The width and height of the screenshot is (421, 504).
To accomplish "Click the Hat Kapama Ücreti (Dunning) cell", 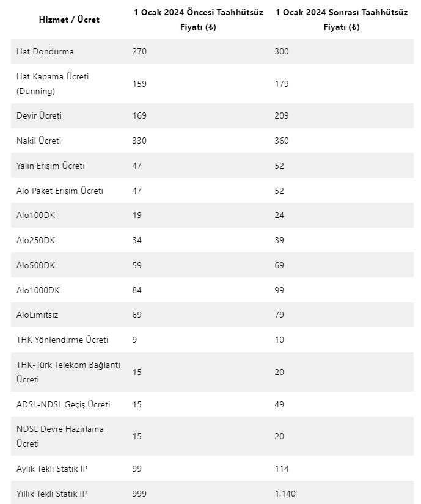I will [53, 84].
